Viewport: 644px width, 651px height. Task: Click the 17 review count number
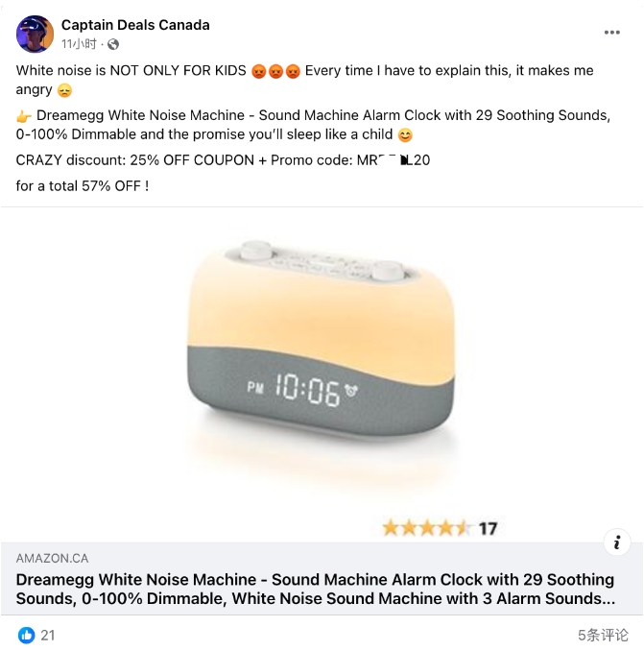(488, 529)
